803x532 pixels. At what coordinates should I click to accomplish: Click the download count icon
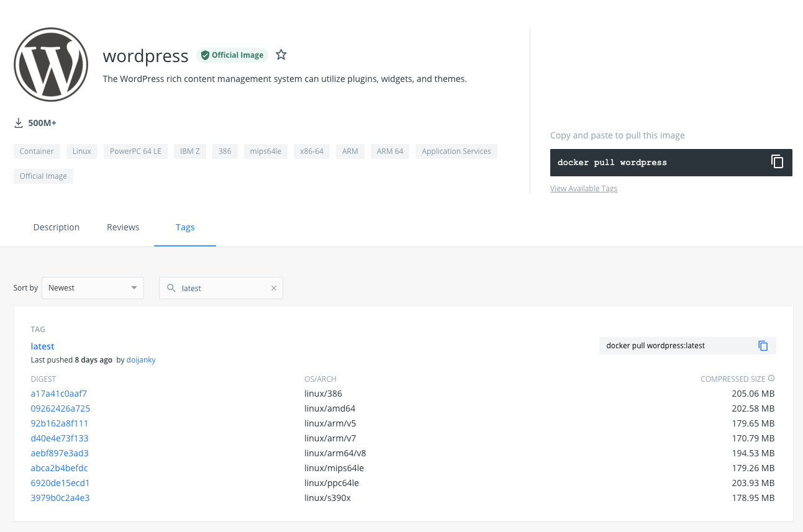coord(19,123)
